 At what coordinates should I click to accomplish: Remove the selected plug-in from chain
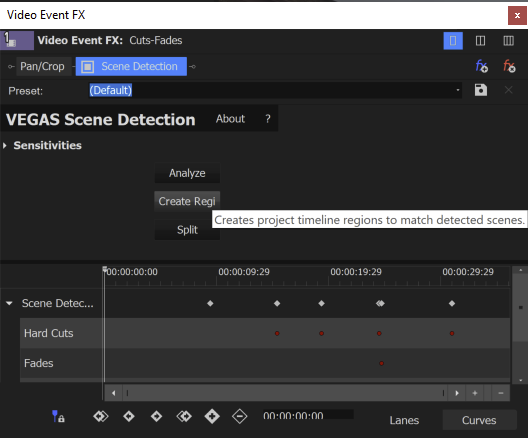pos(509,66)
